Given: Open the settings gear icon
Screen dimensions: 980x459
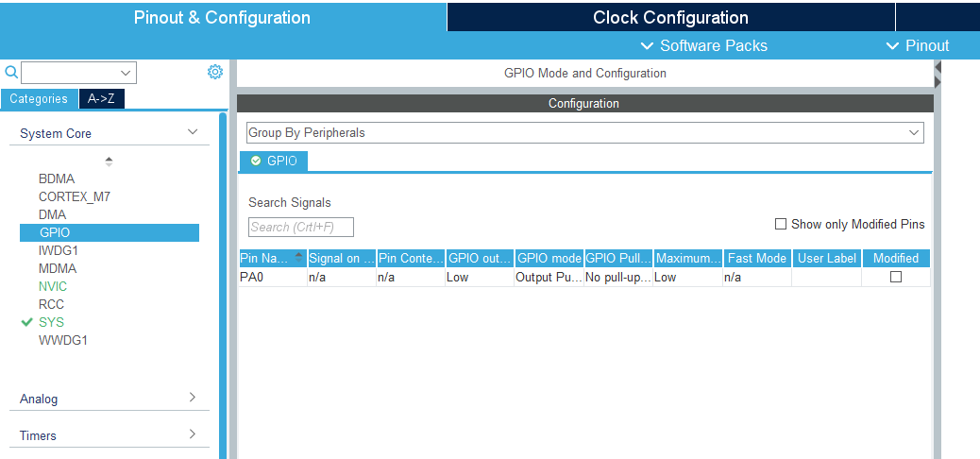Looking at the screenshot, I should pyautogui.click(x=214, y=72).
